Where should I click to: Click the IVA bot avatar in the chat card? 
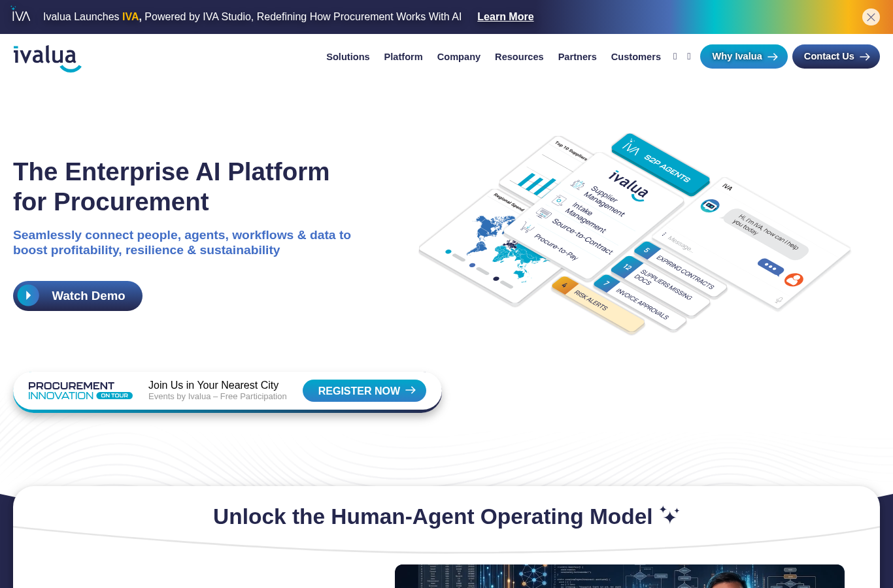tap(710, 206)
